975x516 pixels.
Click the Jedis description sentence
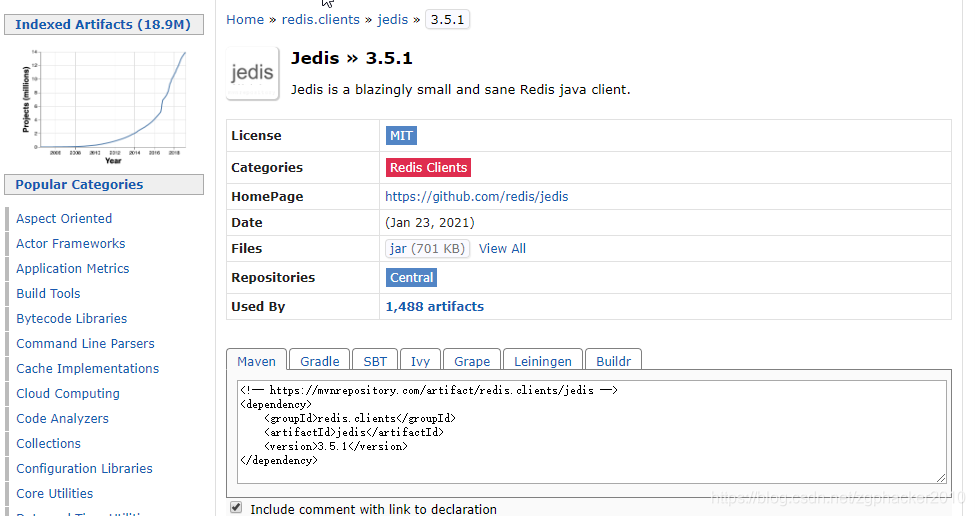point(461,90)
